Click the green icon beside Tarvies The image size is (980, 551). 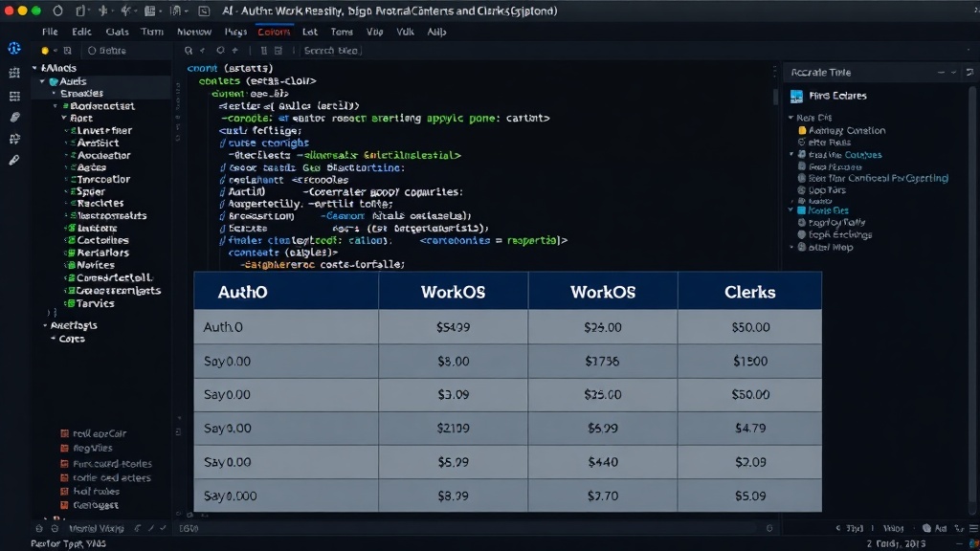tap(71, 303)
